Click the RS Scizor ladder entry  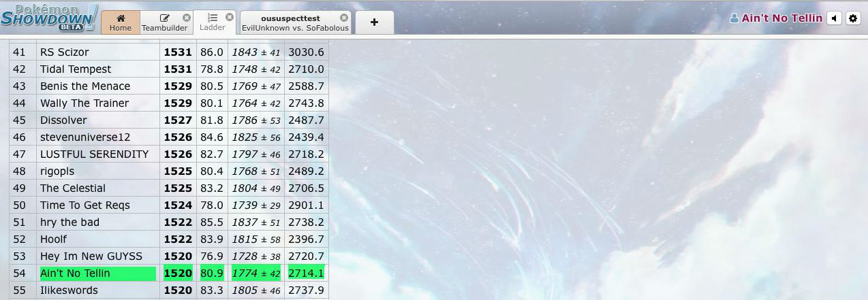[x=65, y=52]
